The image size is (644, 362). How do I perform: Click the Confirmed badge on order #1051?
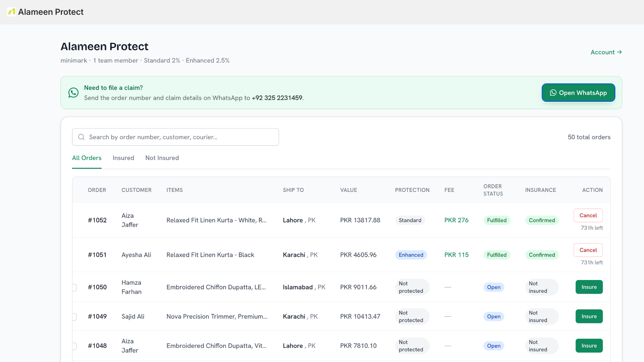(x=542, y=255)
